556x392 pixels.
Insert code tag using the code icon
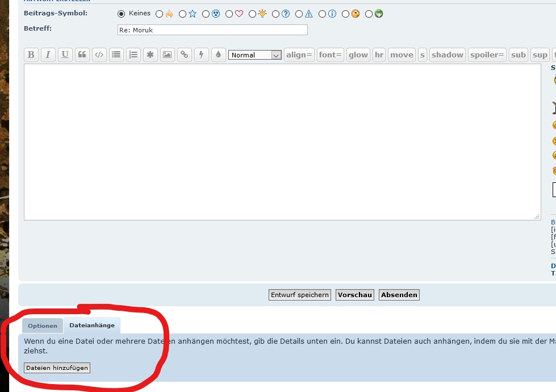click(99, 55)
